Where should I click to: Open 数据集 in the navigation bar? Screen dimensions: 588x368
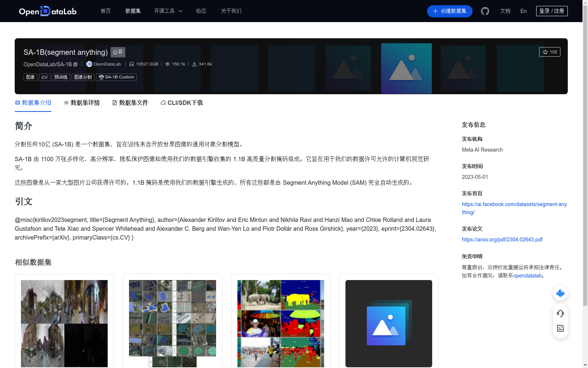(133, 11)
